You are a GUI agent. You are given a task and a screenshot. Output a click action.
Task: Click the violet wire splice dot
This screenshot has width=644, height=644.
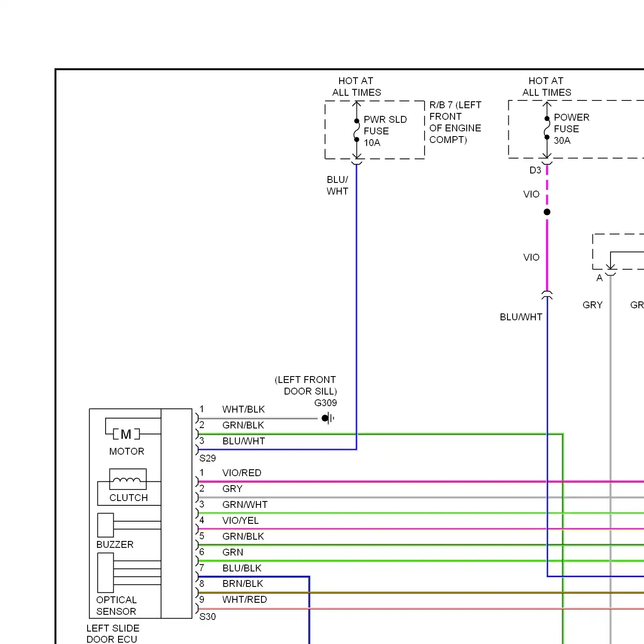coord(547,212)
